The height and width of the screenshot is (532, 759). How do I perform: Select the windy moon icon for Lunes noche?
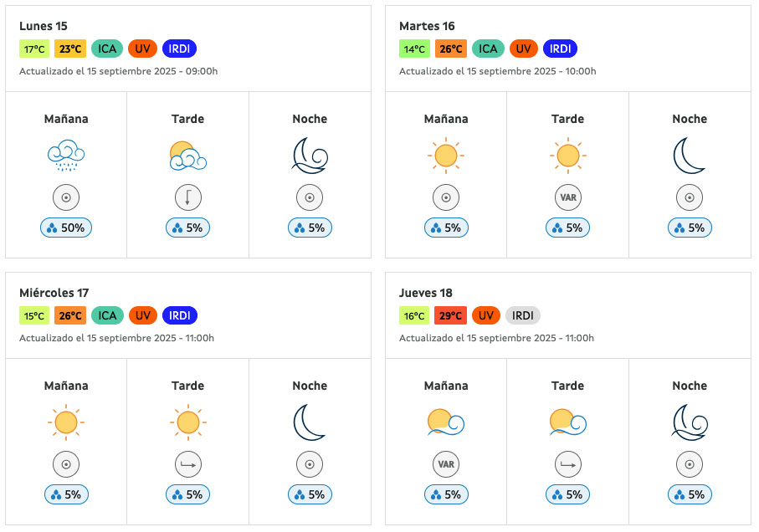[310, 156]
